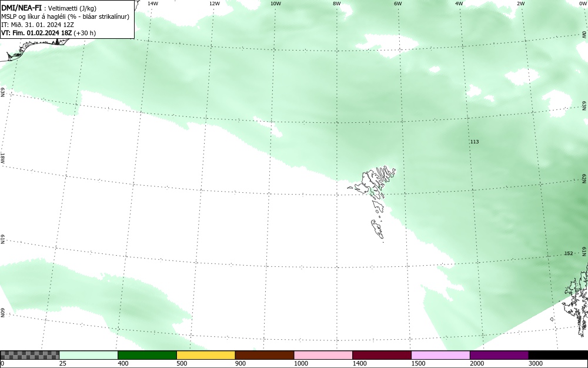This screenshot has width=588, height=368.
Task: Select the 10W longitude label
Action: pos(276,4)
